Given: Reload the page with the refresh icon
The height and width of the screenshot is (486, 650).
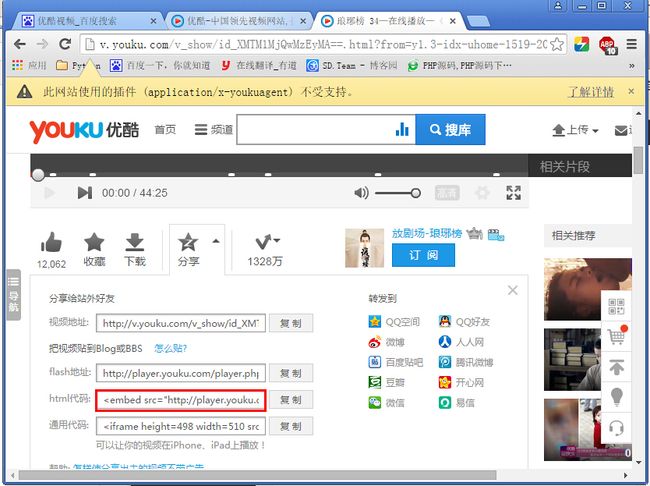Looking at the screenshot, I should point(65,44).
